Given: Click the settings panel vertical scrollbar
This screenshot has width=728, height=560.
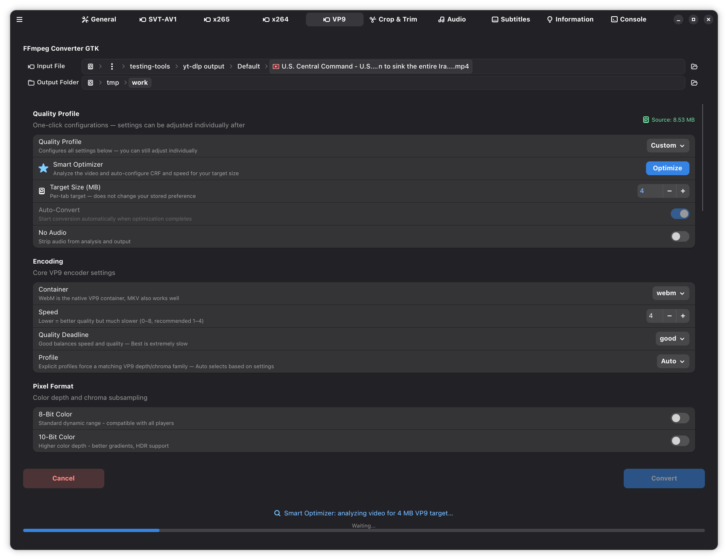Looking at the screenshot, I should tap(702, 157).
